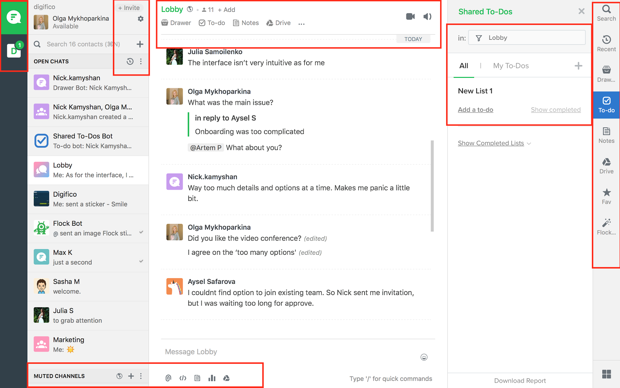Open chat with Max K
Viewport: 620px width, 388px height.
pyautogui.click(x=88, y=257)
